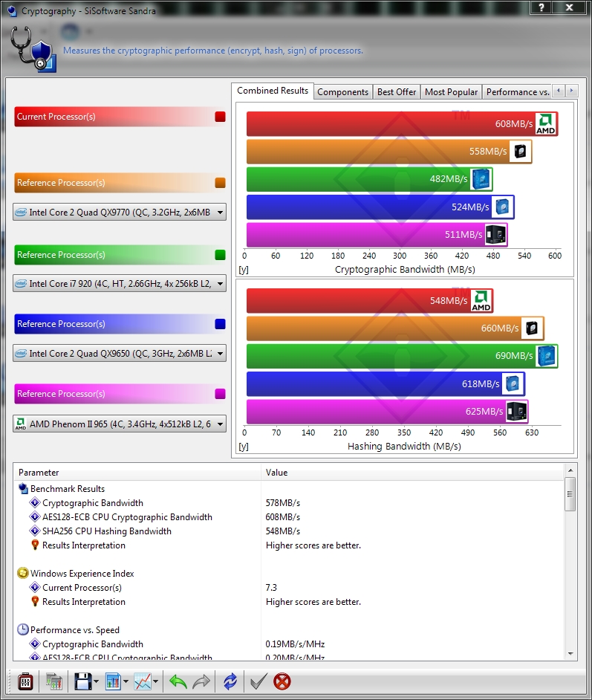This screenshot has height=700, width=592.
Task: Click the results list scrollbar thumb
Action: pyautogui.click(x=570, y=493)
